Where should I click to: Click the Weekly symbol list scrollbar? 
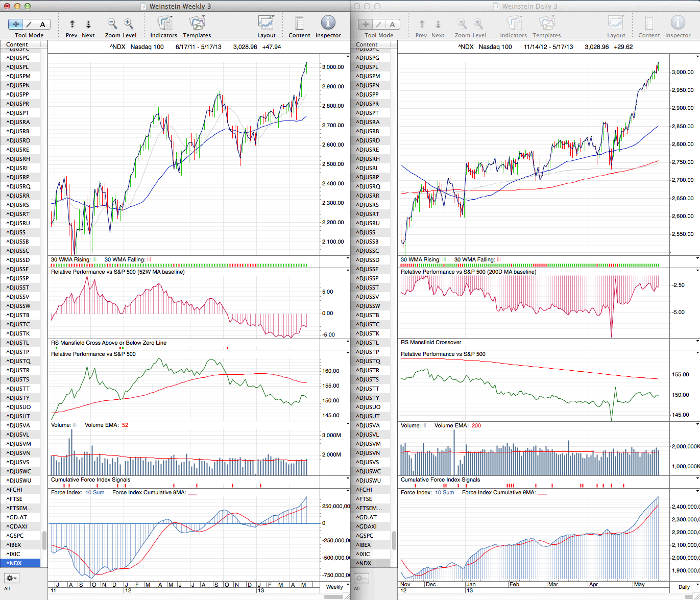coord(44,540)
